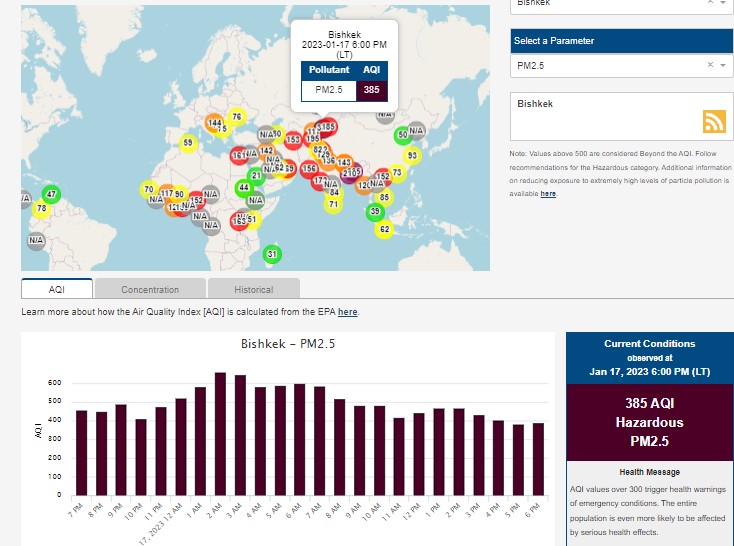Image resolution: width=734 pixels, height=546 pixels.
Task: Click the 385 AQI cell in map popup
Action: click(371, 90)
